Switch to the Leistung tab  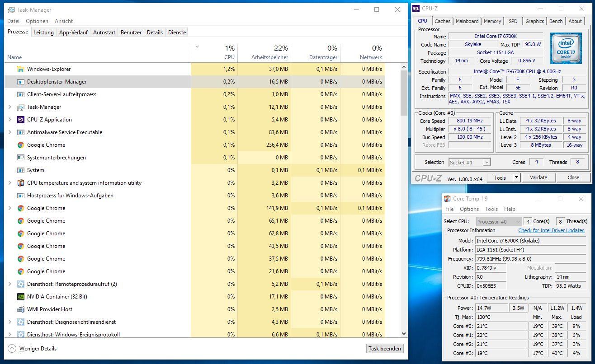pos(44,33)
